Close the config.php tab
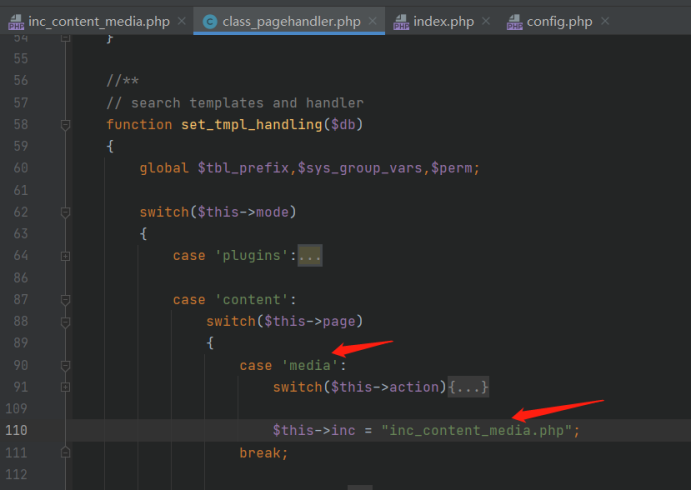This screenshot has width=692, height=491. (x=605, y=21)
